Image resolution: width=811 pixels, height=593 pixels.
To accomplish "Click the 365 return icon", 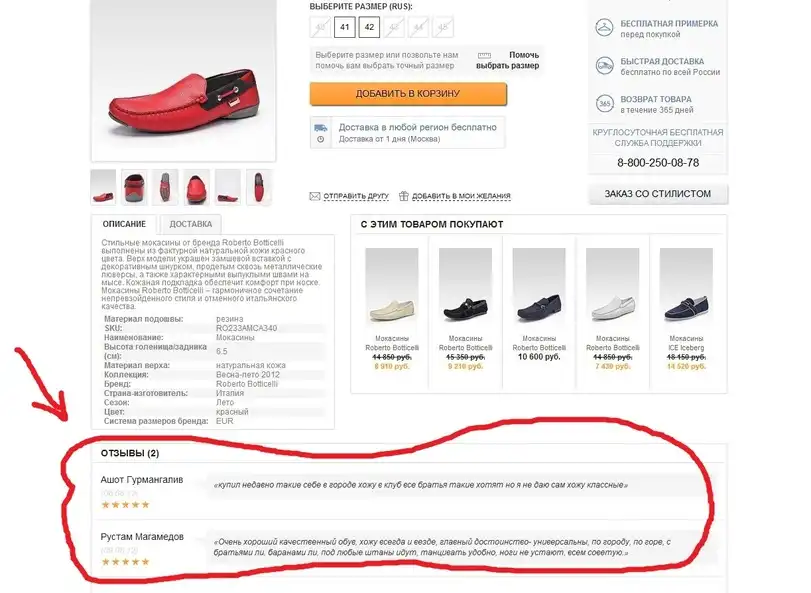I will 604,103.
